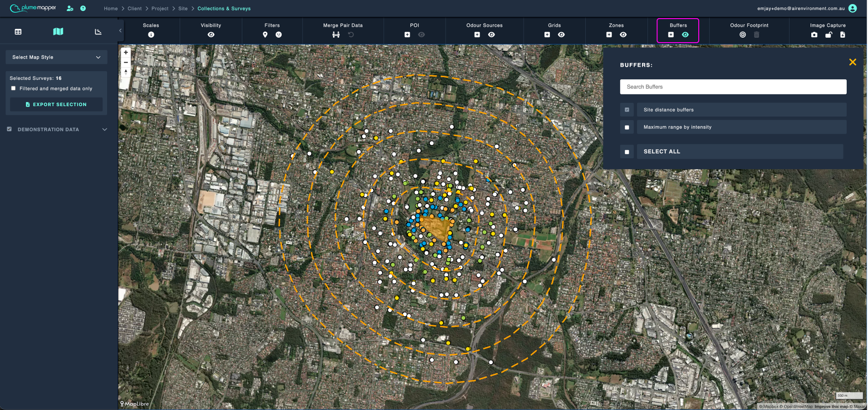
Task: Zoom in on the map
Action: pos(126,52)
